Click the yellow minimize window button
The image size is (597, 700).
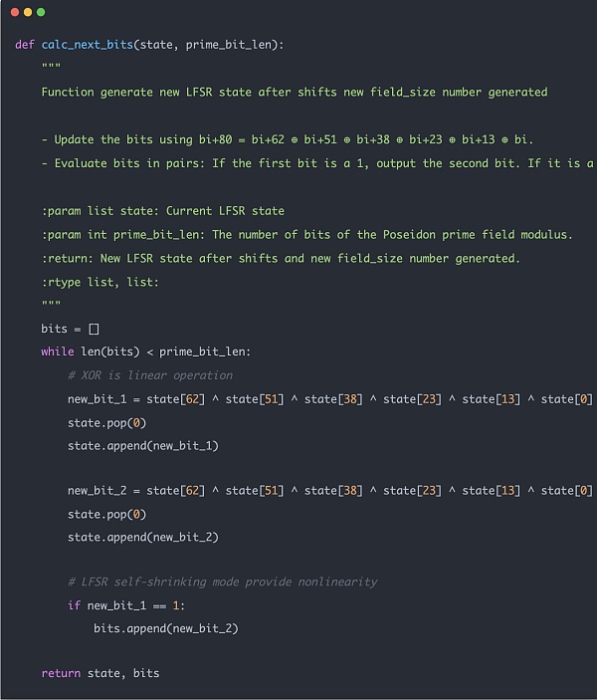pos(28,12)
